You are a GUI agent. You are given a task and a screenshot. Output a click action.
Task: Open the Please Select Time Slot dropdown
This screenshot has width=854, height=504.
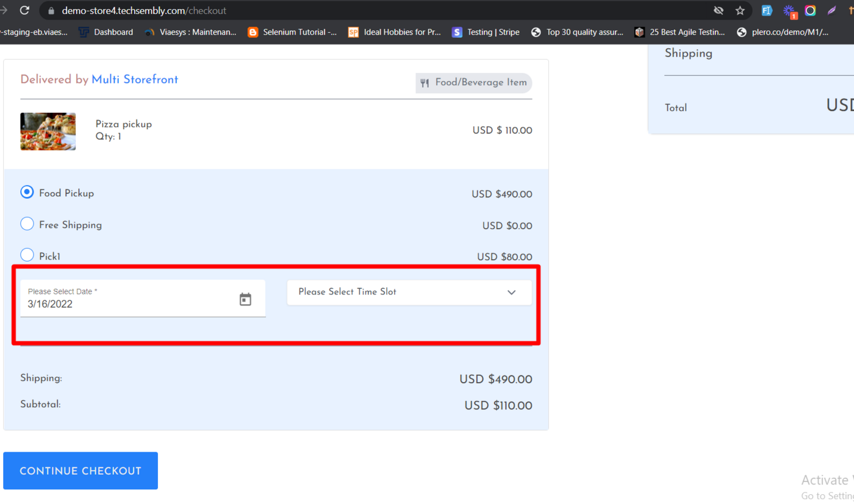[x=409, y=293]
